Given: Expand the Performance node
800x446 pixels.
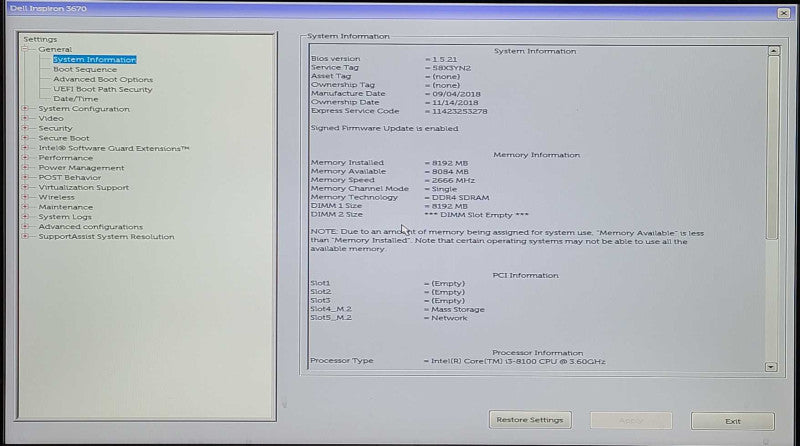Looking at the screenshot, I should pyautogui.click(x=24, y=158).
